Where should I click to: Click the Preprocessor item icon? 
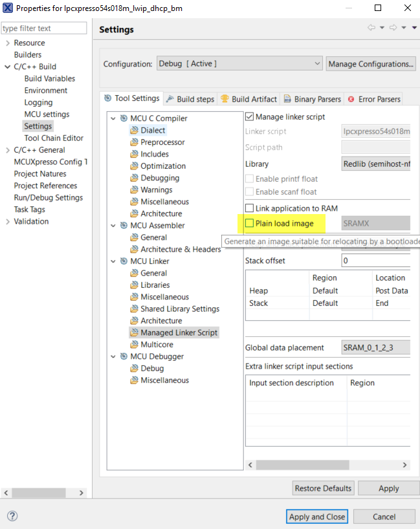click(x=134, y=142)
